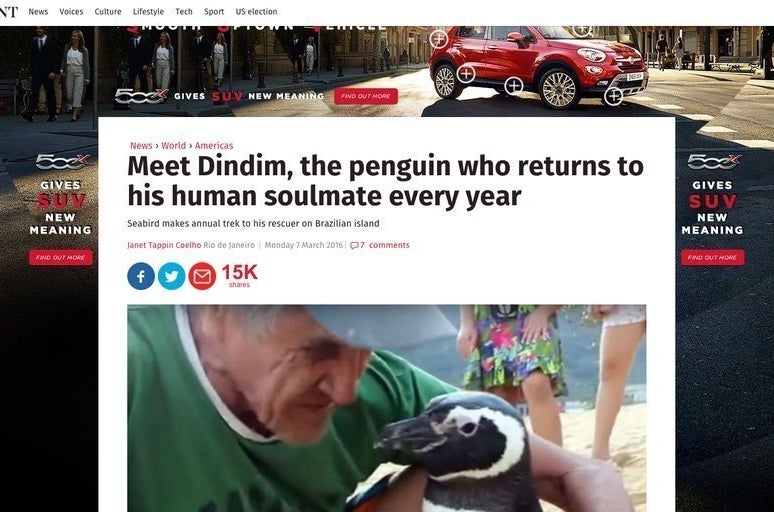Open comments via speech bubble icon

[x=354, y=245]
